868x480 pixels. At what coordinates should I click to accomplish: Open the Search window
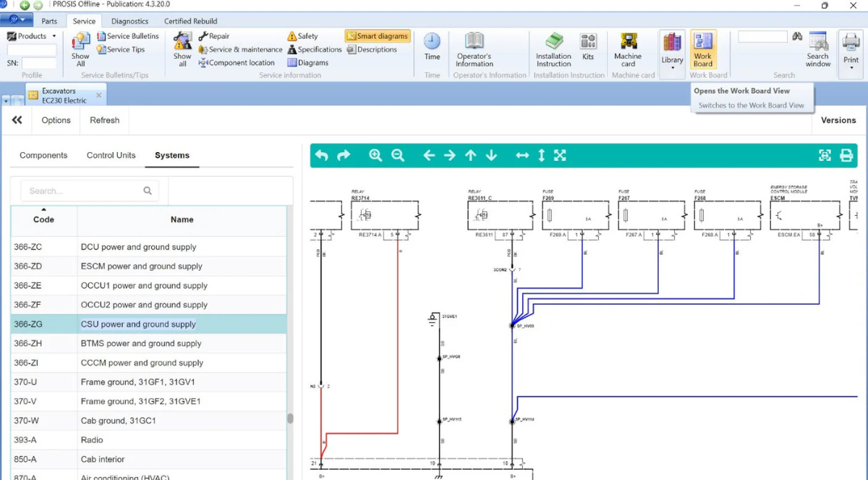coord(818,49)
